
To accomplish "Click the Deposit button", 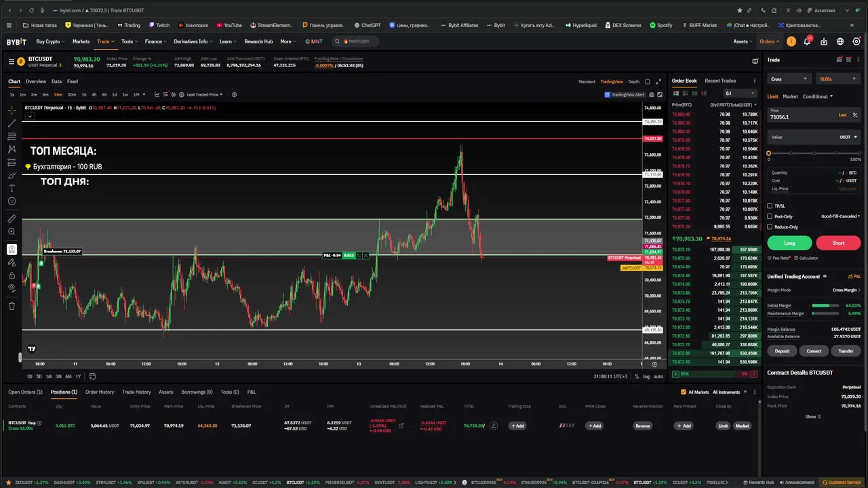I will (782, 351).
